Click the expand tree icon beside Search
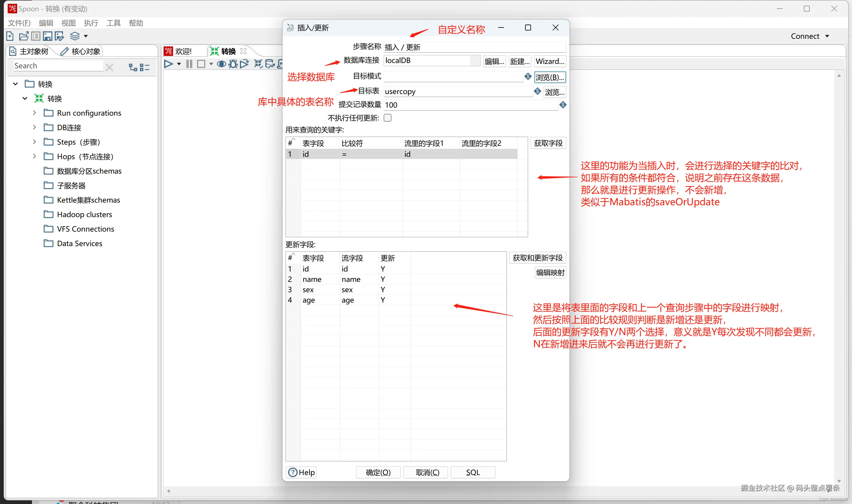852x504 pixels. pyautogui.click(x=133, y=67)
